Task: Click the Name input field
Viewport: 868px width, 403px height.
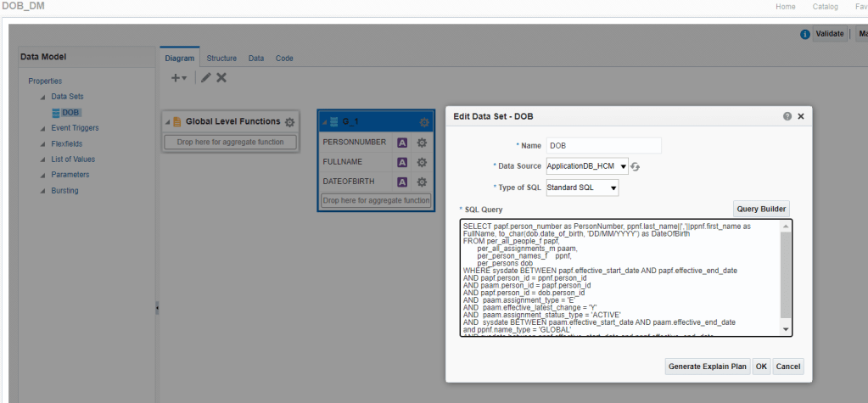Action: pyautogui.click(x=603, y=146)
